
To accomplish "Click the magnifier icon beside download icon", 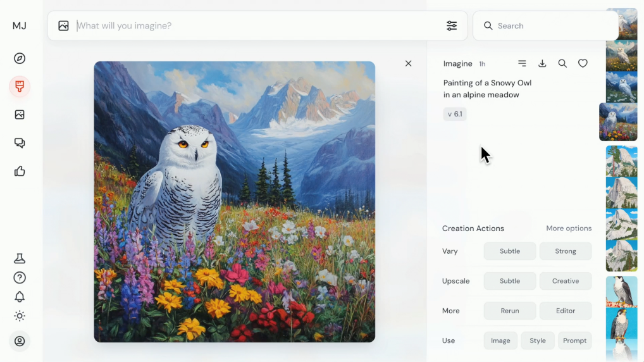I will [562, 63].
